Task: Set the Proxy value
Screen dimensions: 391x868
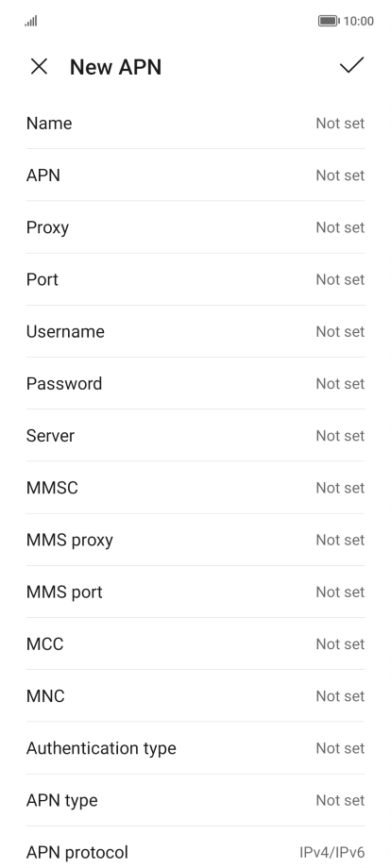Action: coord(195,227)
